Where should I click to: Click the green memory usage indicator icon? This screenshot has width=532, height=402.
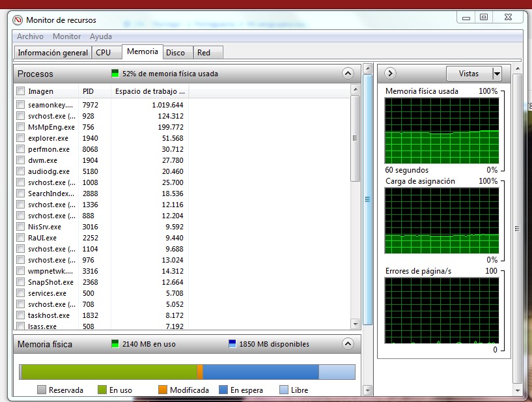tap(115, 74)
